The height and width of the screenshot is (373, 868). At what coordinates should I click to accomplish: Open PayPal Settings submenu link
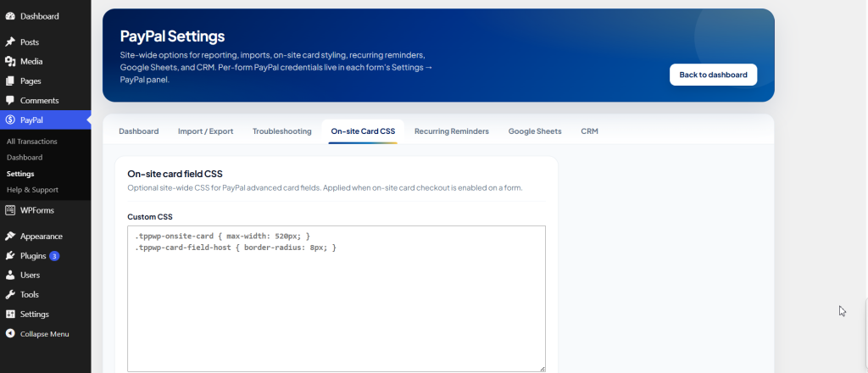click(x=20, y=174)
